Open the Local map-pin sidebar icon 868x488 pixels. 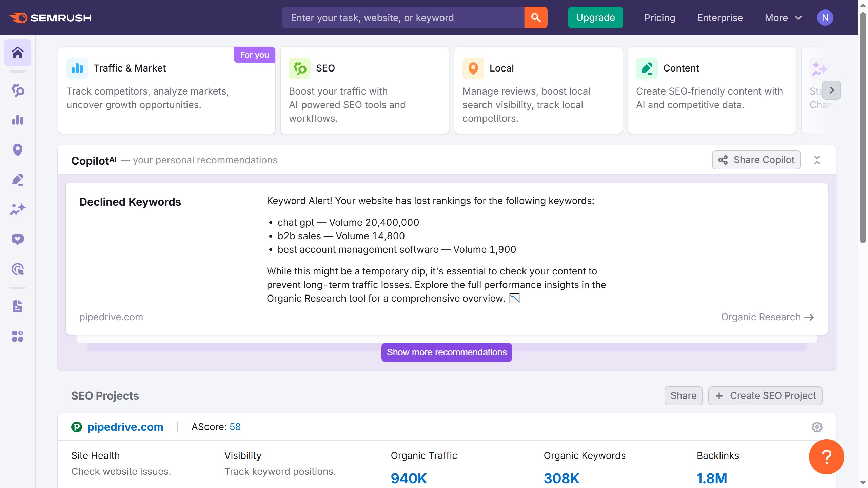tap(18, 150)
